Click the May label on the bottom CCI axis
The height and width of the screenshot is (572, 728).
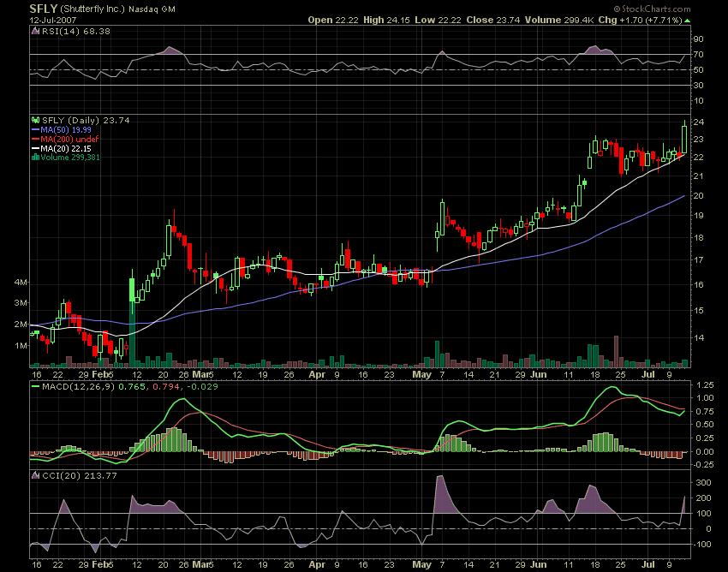click(422, 564)
